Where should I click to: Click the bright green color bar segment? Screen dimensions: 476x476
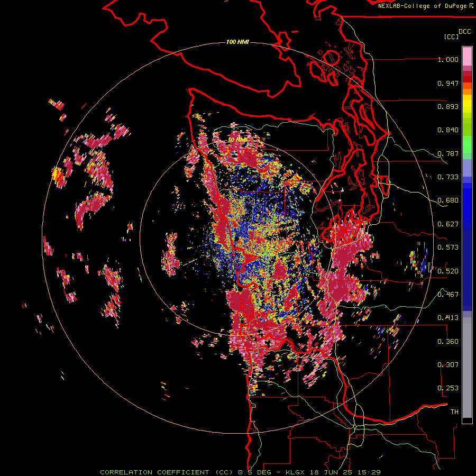[x=467, y=144]
